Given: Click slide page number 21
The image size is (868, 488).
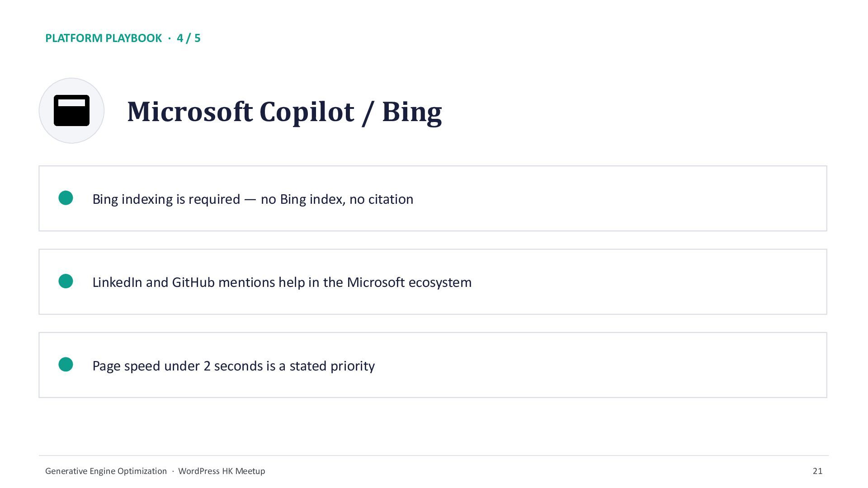Looking at the screenshot, I should pyautogui.click(x=817, y=471).
